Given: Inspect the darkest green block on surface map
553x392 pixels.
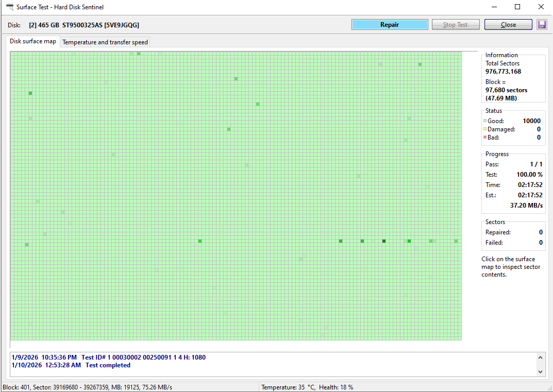Looking at the screenshot, I should click(384, 241).
